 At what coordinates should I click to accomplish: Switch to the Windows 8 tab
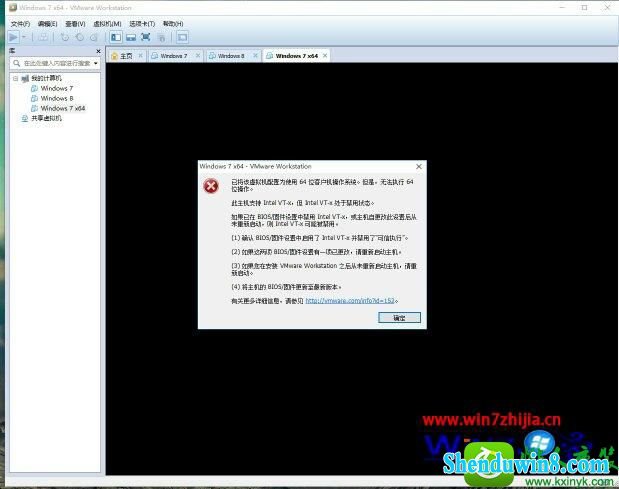click(x=231, y=56)
